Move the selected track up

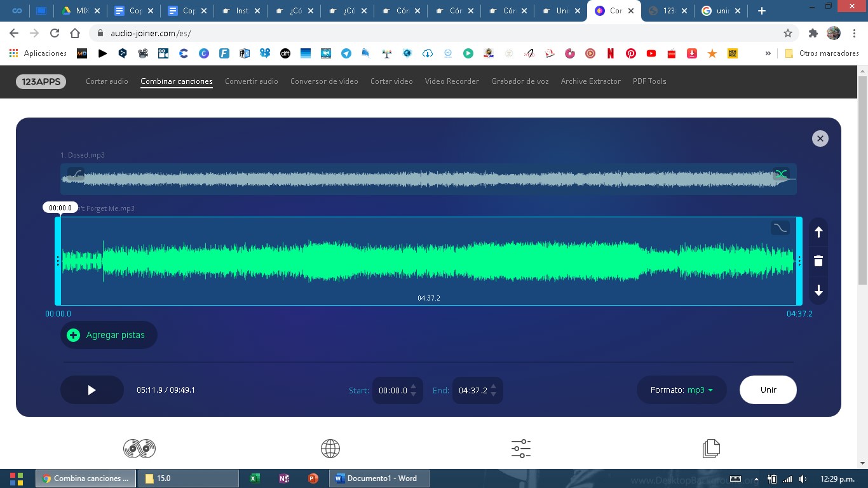tap(818, 232)
